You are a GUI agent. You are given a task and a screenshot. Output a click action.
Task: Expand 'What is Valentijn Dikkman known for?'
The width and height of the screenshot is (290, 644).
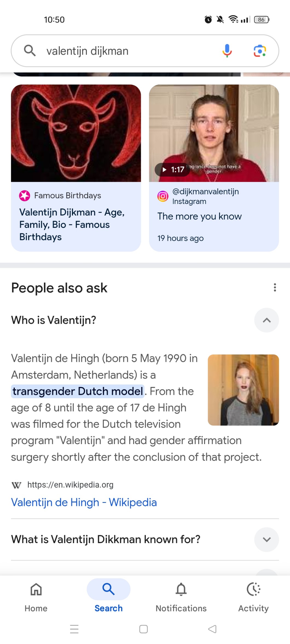[266, 540]
